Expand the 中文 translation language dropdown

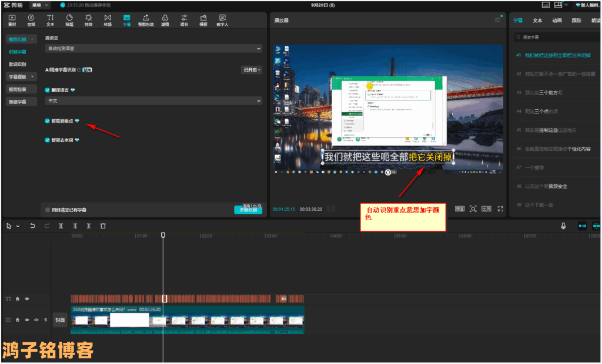coord(153,101)
